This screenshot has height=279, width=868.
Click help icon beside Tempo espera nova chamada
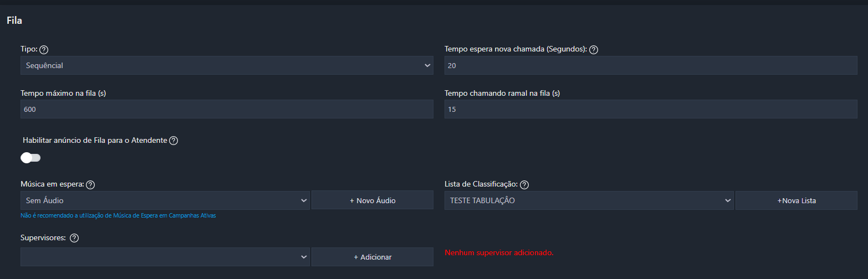[594, 50]
